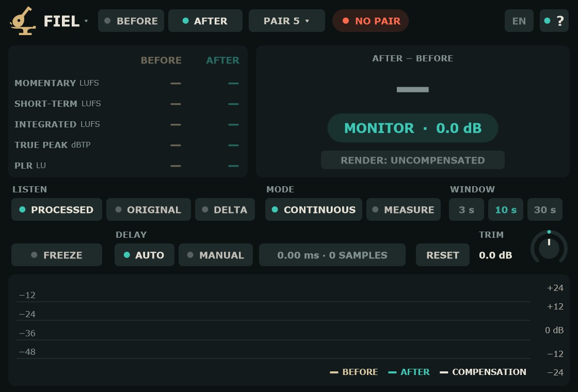Screen dimensions: 578x392
Task: Set window to 30 s
Action: point(545,209)
